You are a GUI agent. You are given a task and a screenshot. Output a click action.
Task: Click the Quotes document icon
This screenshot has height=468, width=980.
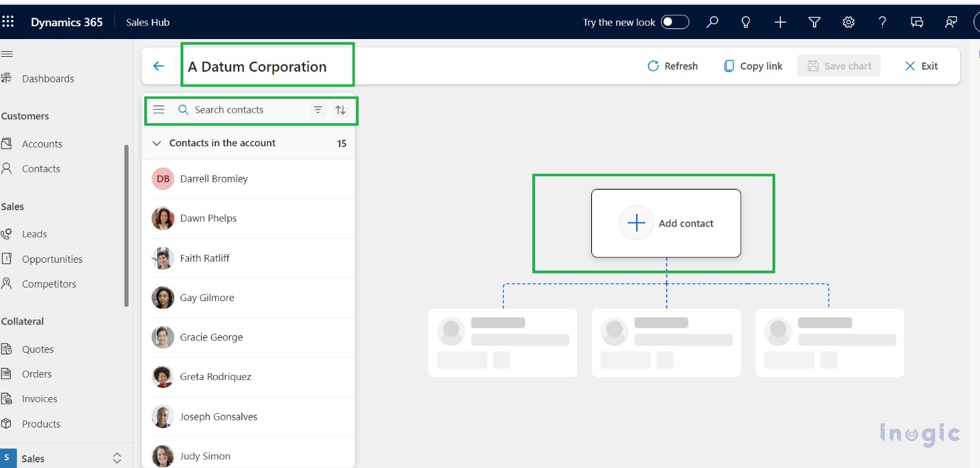tap(6, 349)
